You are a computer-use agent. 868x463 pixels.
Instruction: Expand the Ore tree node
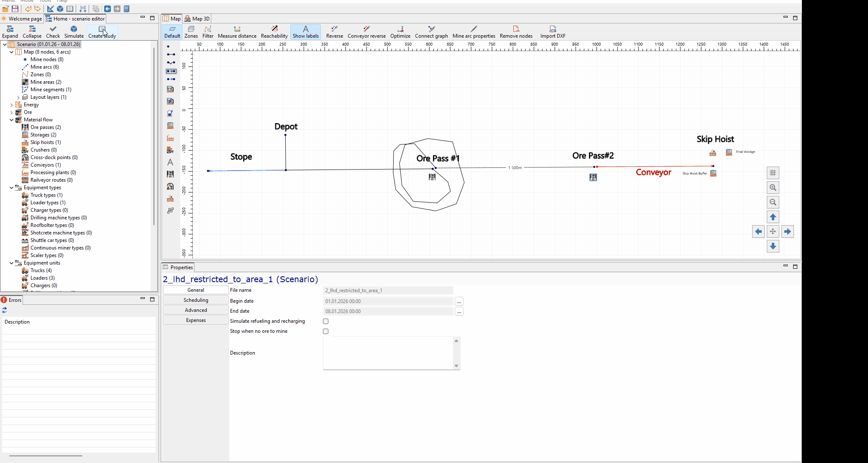[11, 112]
